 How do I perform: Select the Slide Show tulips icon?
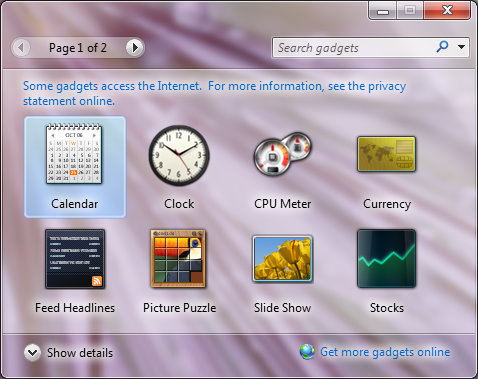[282, 258]
